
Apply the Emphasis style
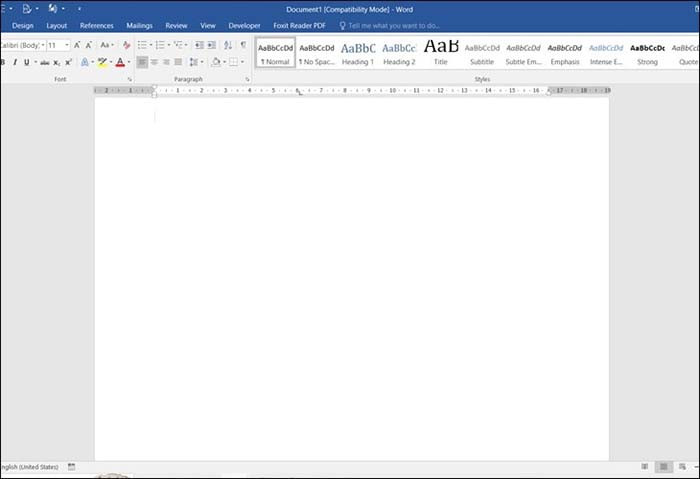click(x=565, y=53)
